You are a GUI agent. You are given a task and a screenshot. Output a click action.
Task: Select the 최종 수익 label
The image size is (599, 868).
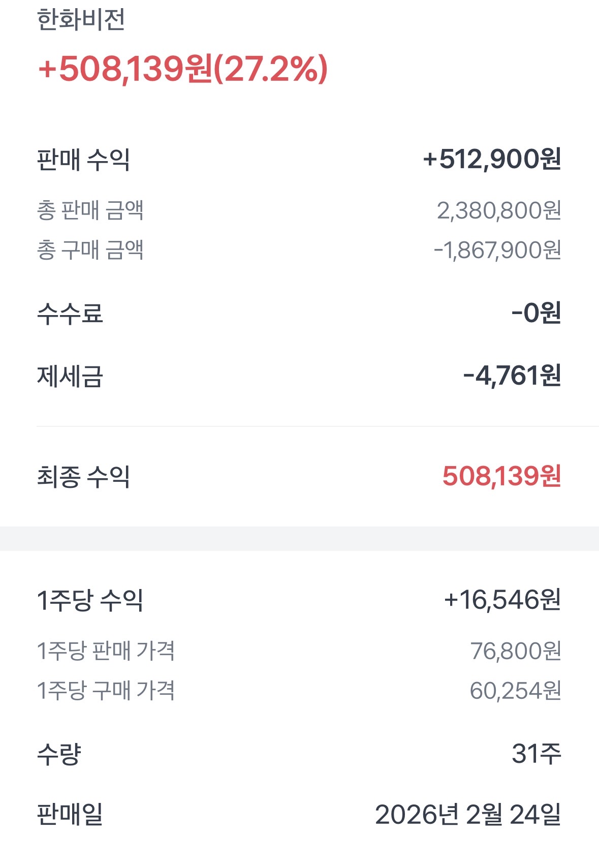coord(83,477)
